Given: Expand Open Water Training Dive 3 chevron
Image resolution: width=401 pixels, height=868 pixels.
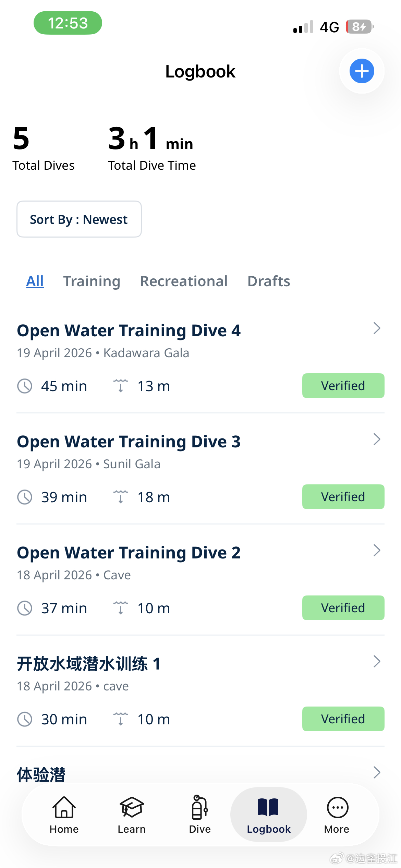Looking at the screenshot, I should [377, 439].
